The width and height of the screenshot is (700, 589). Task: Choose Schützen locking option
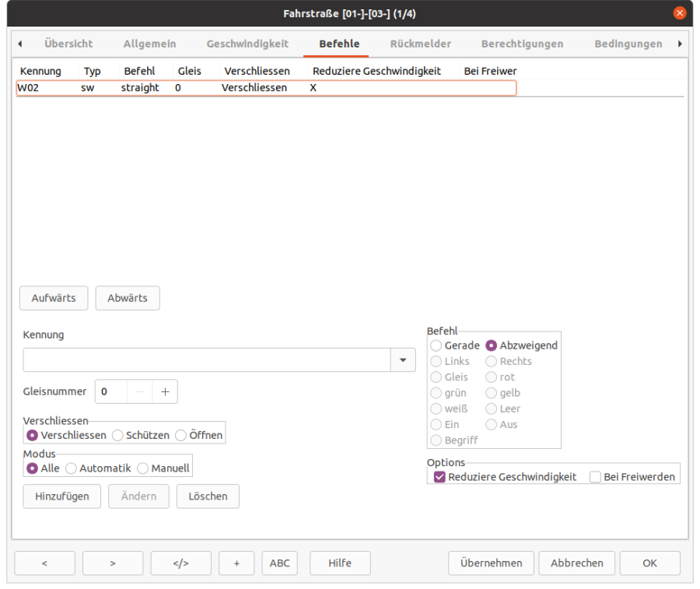[x=117, y=436]
